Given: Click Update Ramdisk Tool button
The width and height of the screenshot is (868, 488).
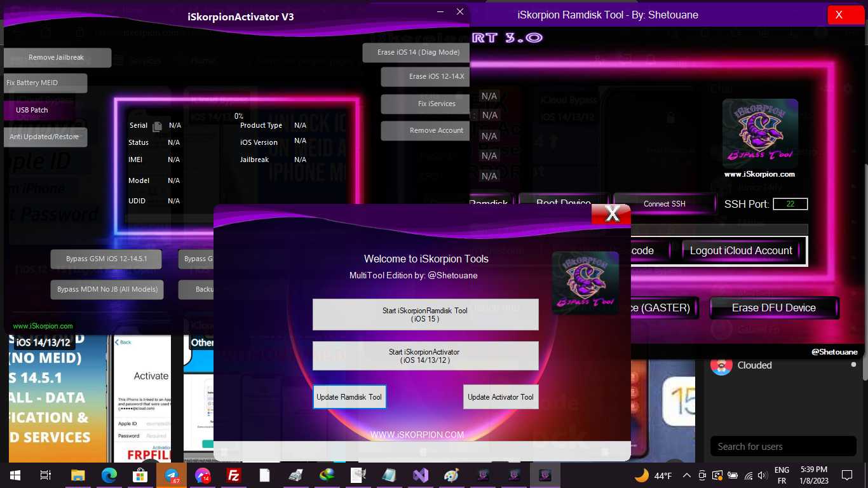Looking at the screenshot, I should tap(349, 397).
